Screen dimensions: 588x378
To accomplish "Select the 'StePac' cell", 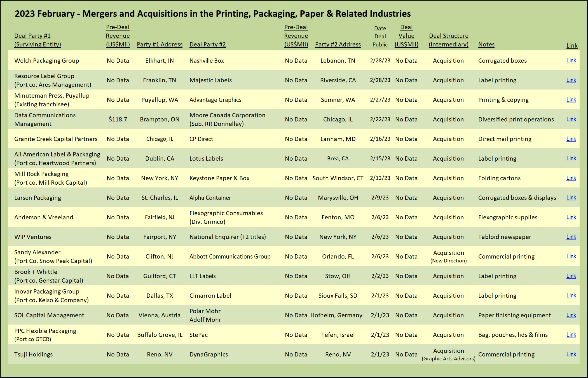I will [198, 335].
